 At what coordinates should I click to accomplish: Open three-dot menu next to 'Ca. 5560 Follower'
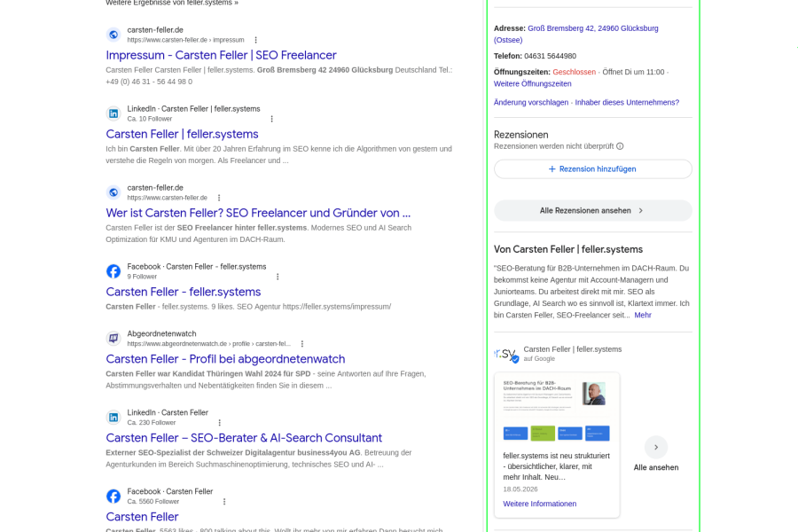[x=224, y=502]
